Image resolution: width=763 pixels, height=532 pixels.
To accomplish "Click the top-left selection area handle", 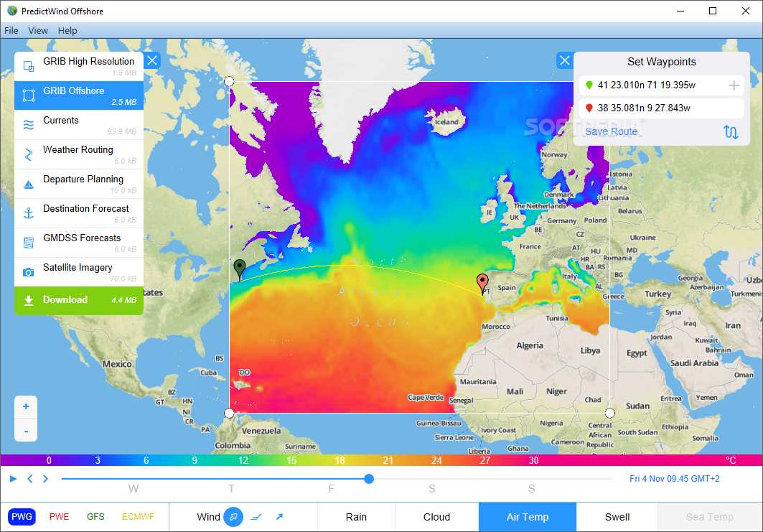I will [x=229, y=81].
